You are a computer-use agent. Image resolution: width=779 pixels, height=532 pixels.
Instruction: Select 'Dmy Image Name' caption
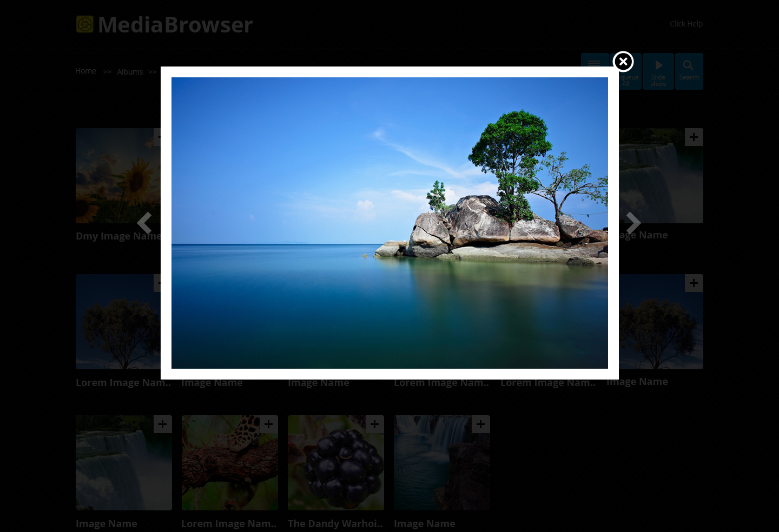coord(118,236)
